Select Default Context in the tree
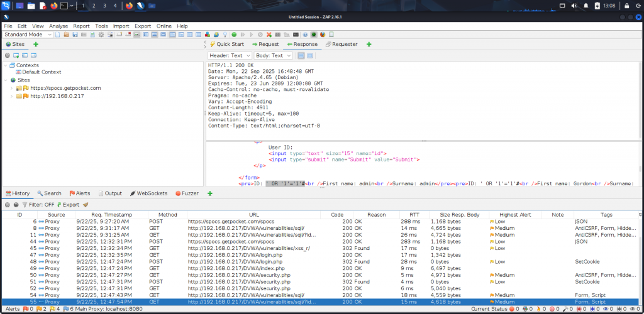 click(42, 72)
